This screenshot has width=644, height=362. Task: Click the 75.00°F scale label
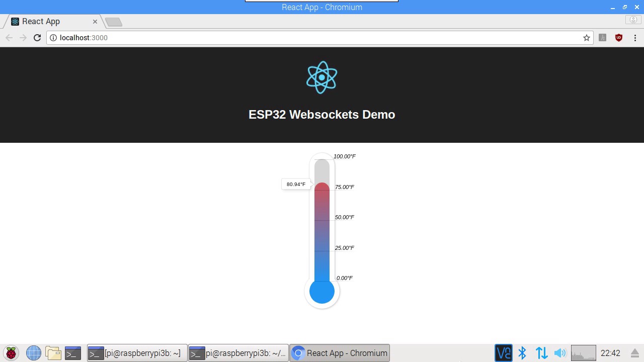(345, 187)
